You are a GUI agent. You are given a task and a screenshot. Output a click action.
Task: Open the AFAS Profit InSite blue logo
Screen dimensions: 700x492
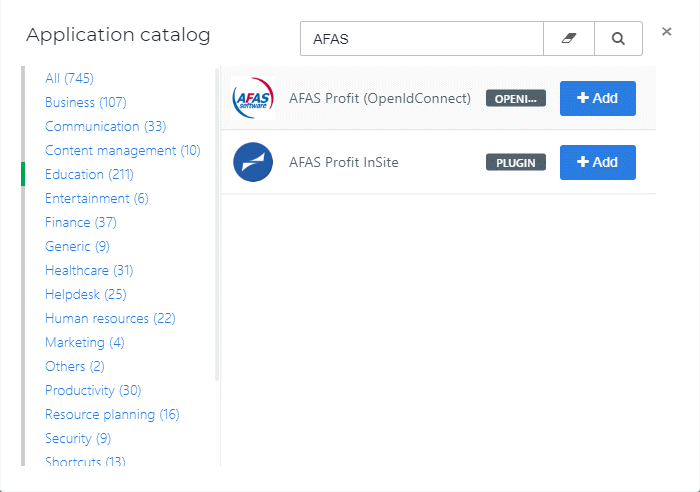coord(253,162)
